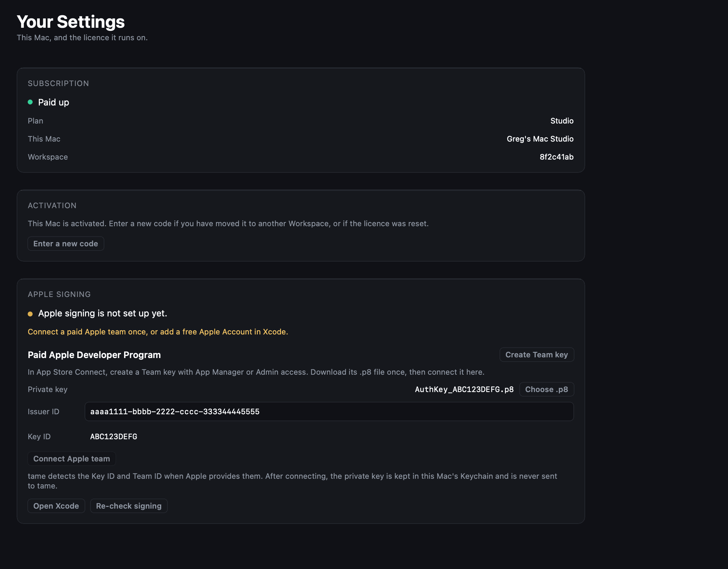Launch Xcode with Open Xcode button
The image size is (728, 569).
pos(56,506)
